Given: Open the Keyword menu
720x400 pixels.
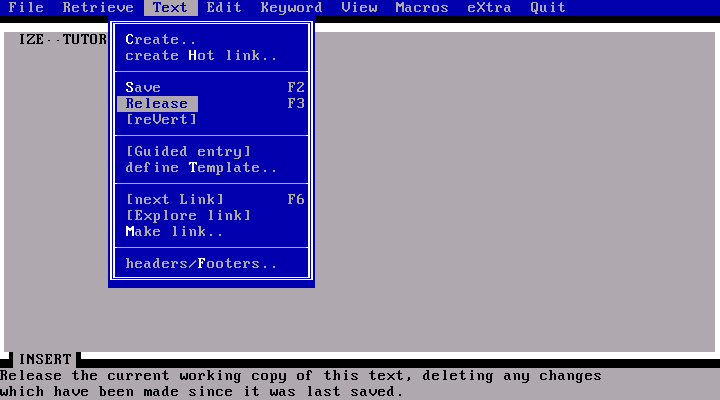Looking at the screenshot, I should [291, 7].
